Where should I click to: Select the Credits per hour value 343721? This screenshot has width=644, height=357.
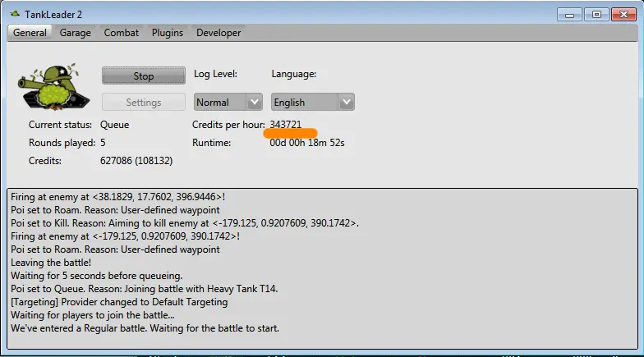point(286,125)
